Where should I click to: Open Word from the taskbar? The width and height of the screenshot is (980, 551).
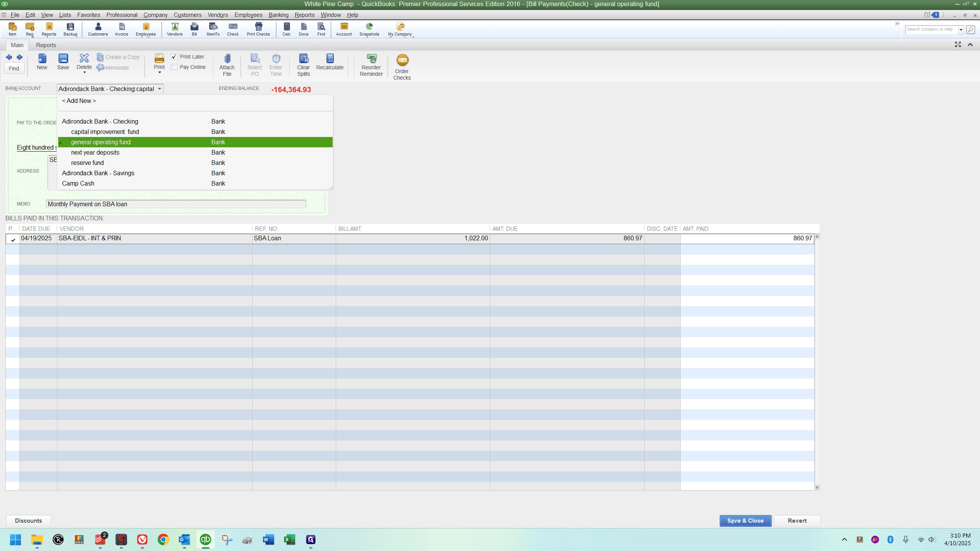(268, 540)
